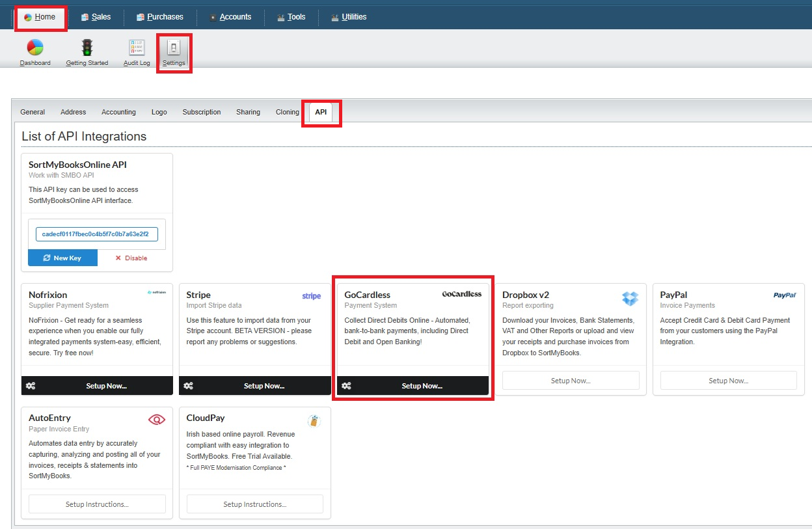
Task: Open the Audit Log icon
Action: click(137, 47)
